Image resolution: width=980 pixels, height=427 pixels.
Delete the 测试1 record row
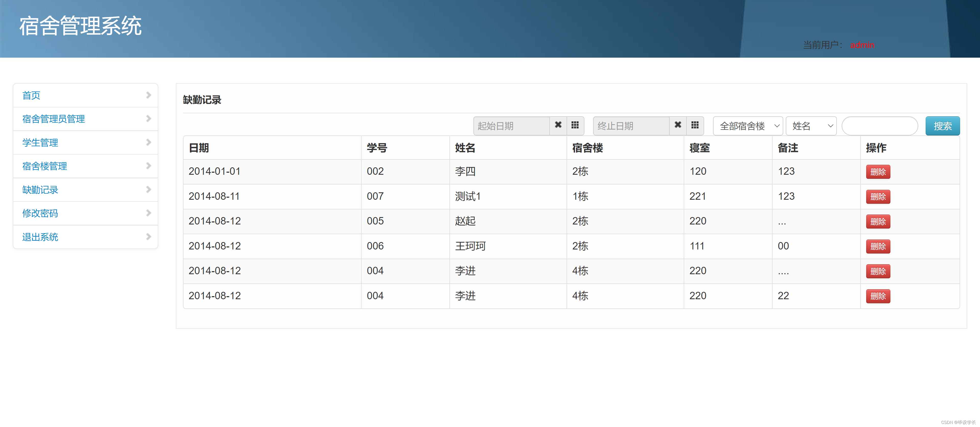pyautogui.click(x=878, y=197)
